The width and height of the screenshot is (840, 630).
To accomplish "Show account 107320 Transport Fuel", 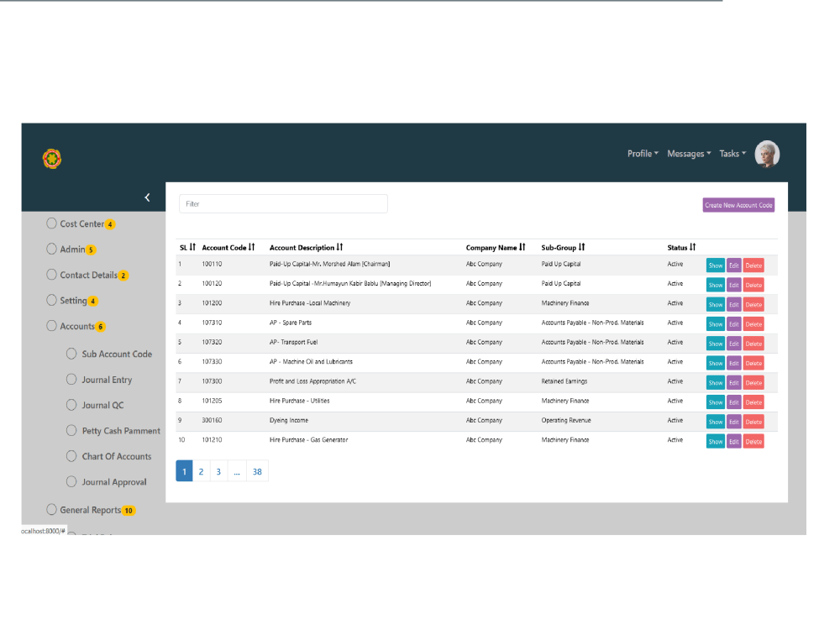I will click(x=715, y=344).
